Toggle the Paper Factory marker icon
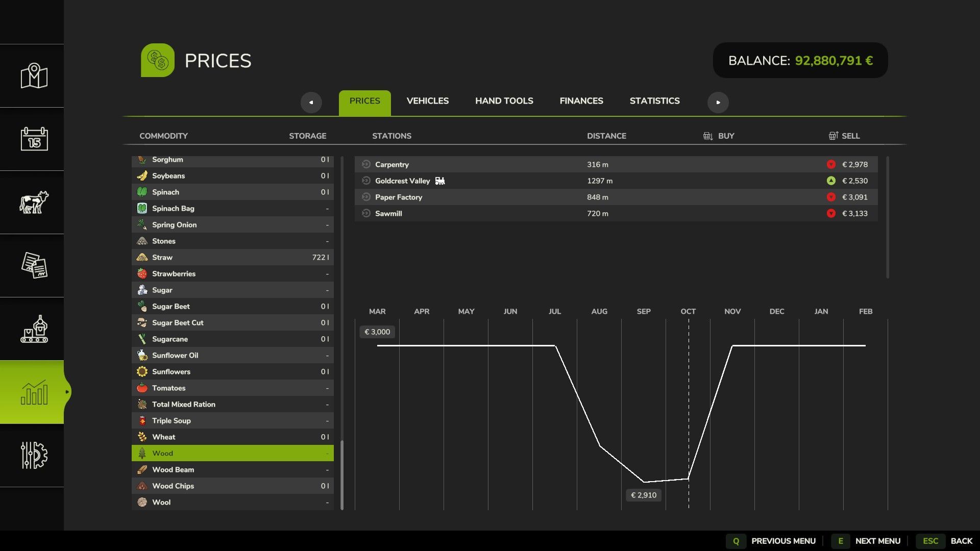This screenshot has width=980, height=551. click(x=366, y=197)
